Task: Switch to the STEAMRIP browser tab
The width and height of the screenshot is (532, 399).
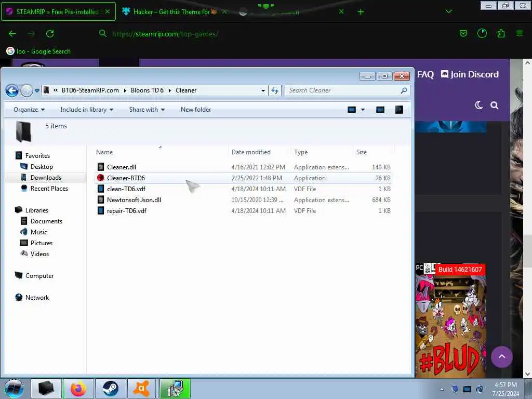Action: pos(58,11)
